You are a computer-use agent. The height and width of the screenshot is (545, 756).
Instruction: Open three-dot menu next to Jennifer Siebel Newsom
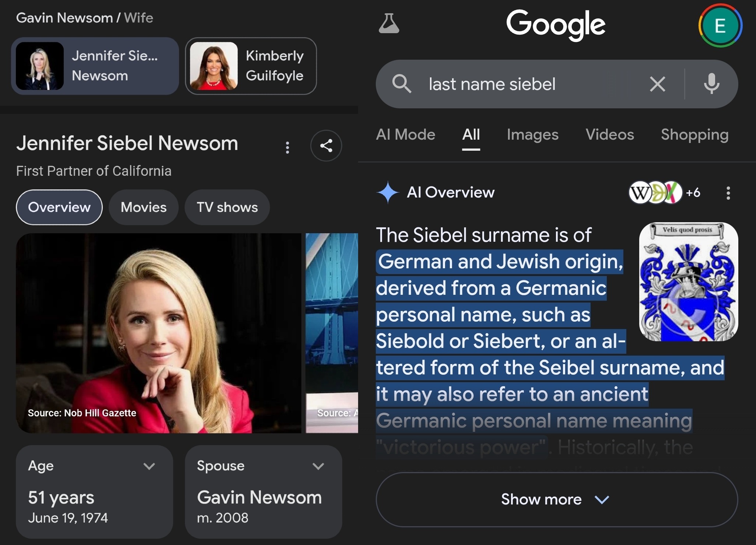pyautogui.click(x=287, y=147)
